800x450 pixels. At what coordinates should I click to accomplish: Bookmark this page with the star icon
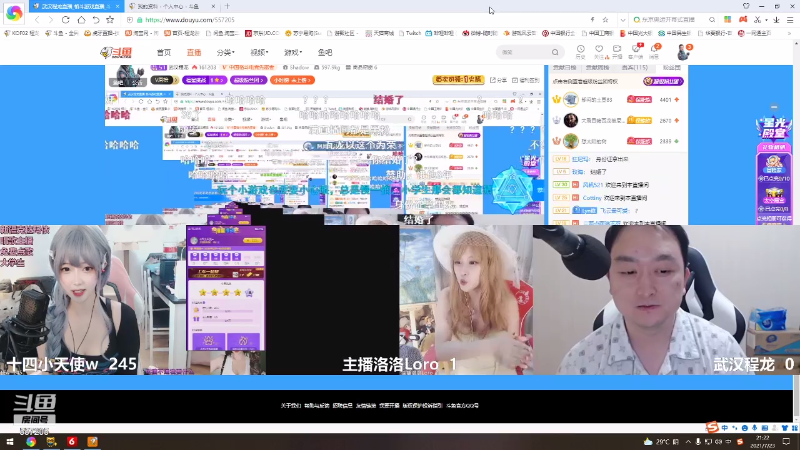[x=110, y=20]
